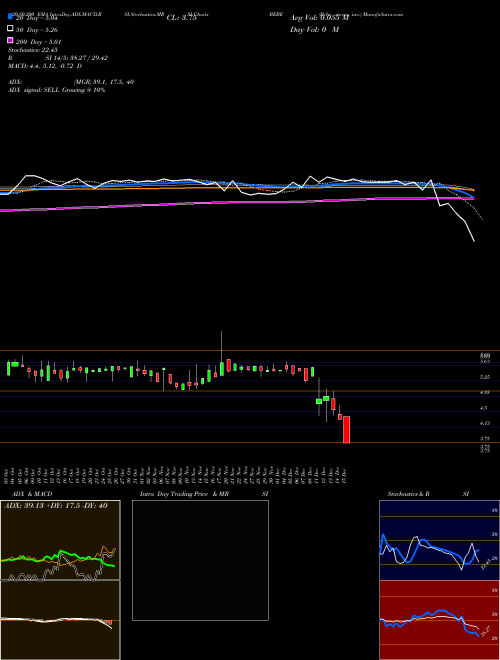This screenshot has width=500, height=660.
Task: Click the 'Intra Day Trading Price & MRSI' title
Action: (204, 494)
